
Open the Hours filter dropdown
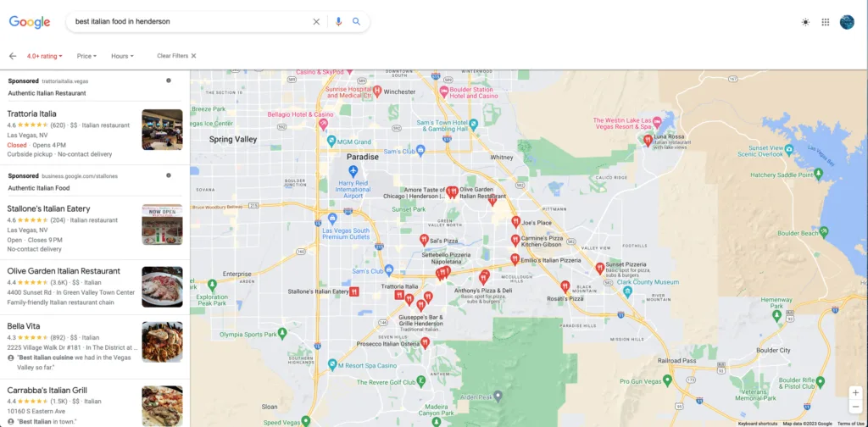(x=122, y=56)
